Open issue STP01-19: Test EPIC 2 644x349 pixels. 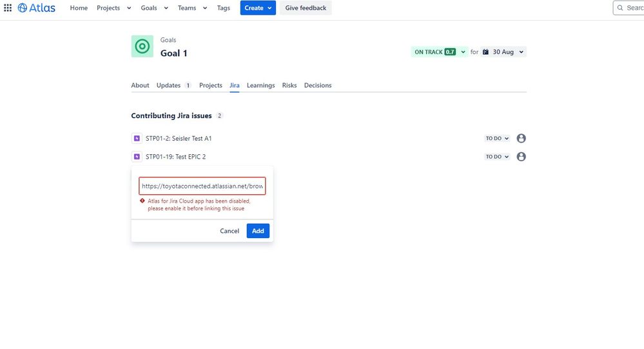(x=176, y=157)
